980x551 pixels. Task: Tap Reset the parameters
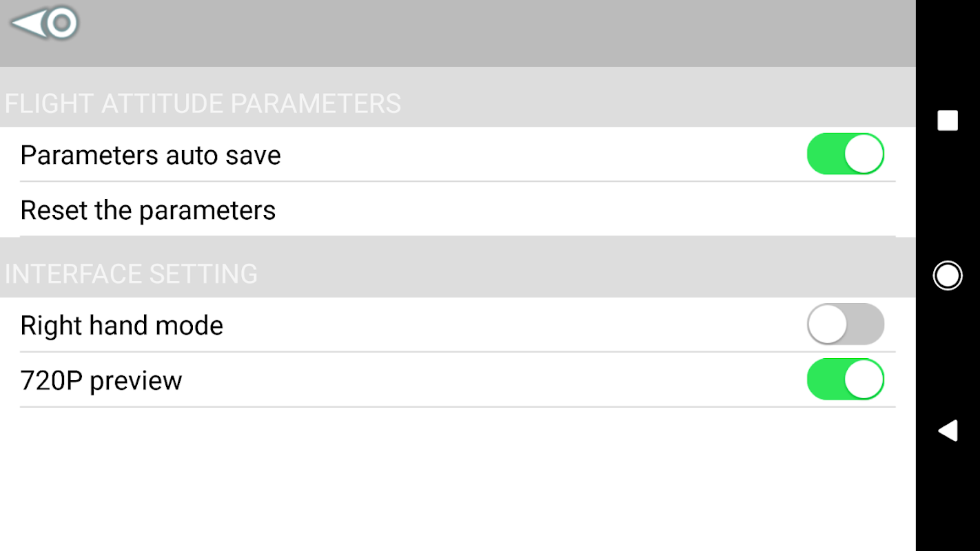(148, 210)
